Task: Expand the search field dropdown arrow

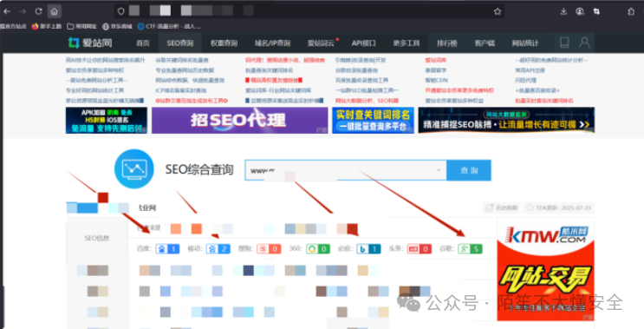Action: point(439,170)
